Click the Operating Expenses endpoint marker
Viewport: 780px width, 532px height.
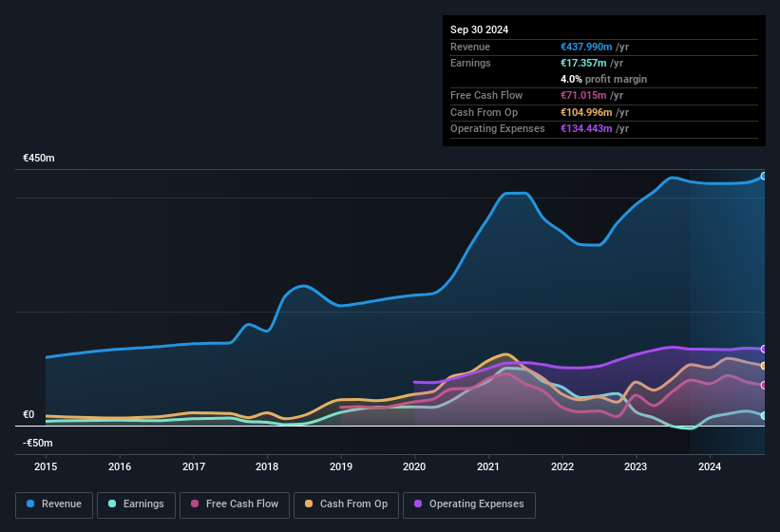coord(764,349)
